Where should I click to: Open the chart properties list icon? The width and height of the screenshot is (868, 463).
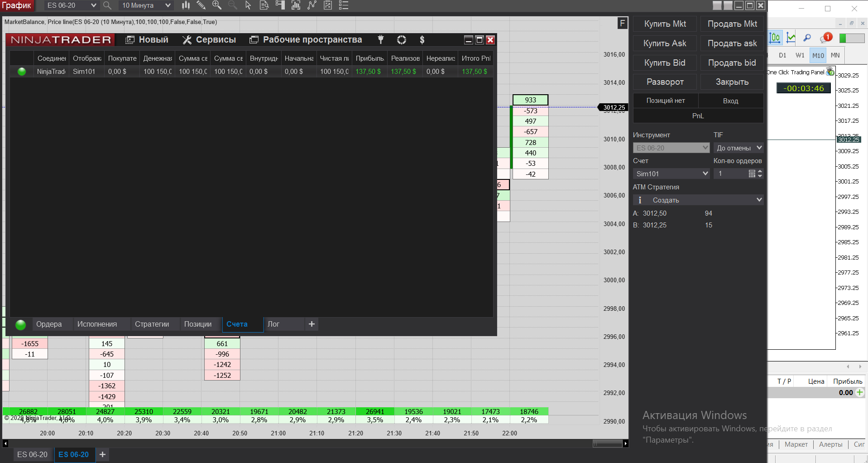coord(344,5)
